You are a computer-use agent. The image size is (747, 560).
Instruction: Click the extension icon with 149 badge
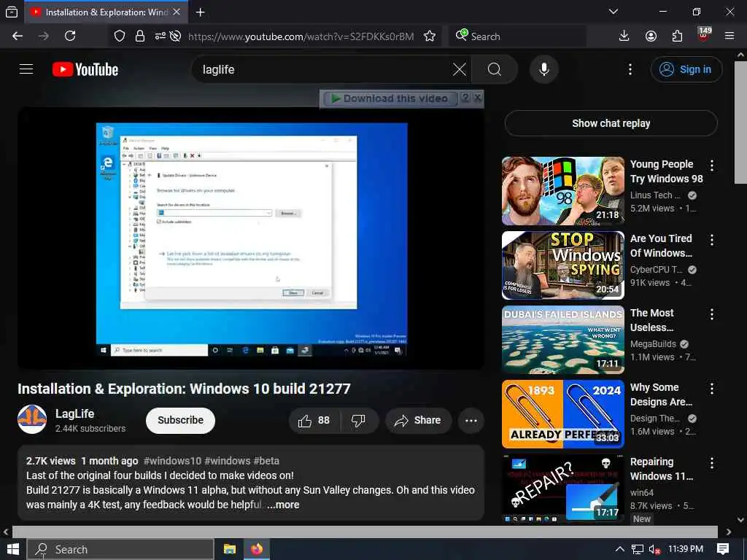coord(704,35)
